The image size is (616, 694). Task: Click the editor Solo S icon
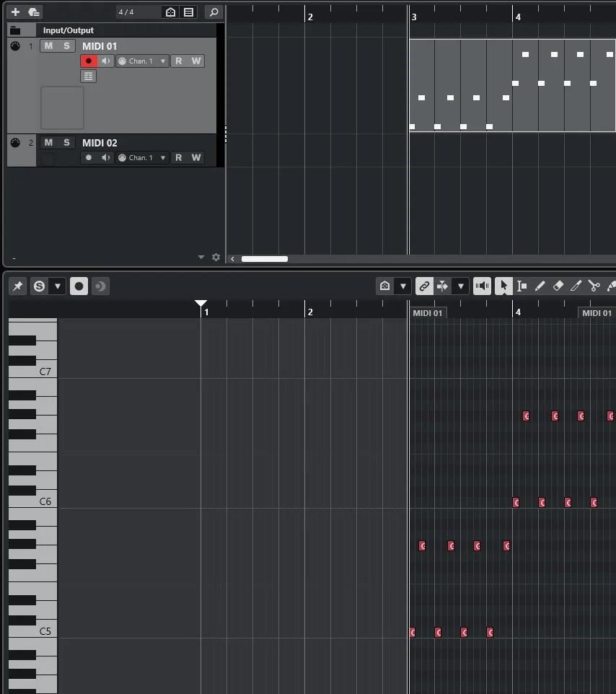pyautogui.click(x=40, y=286)
